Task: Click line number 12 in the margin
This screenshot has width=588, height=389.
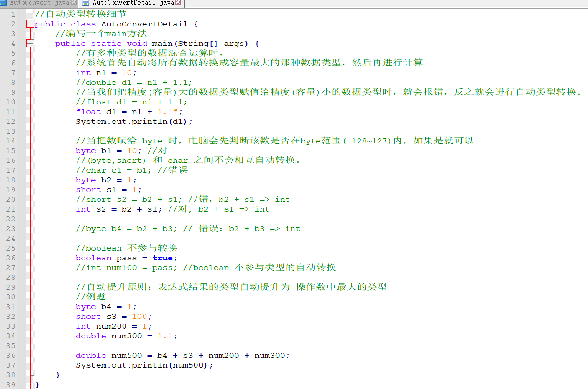Action: tap(10, 122)
